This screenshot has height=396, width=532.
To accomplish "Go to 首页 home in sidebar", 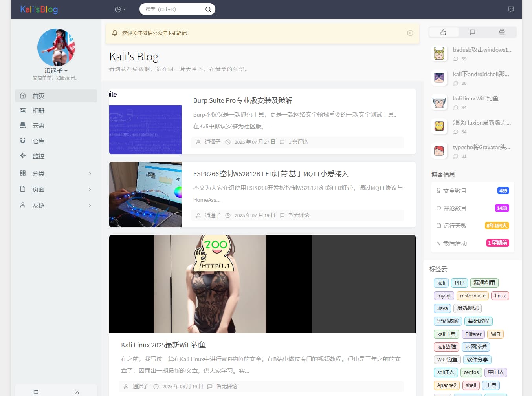I will click(x=56, y=96).
